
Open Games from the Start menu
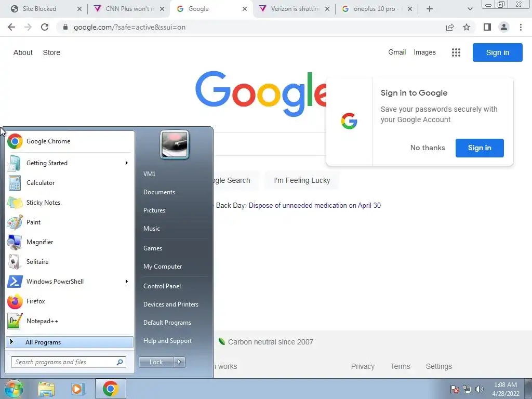click(153, 248)
